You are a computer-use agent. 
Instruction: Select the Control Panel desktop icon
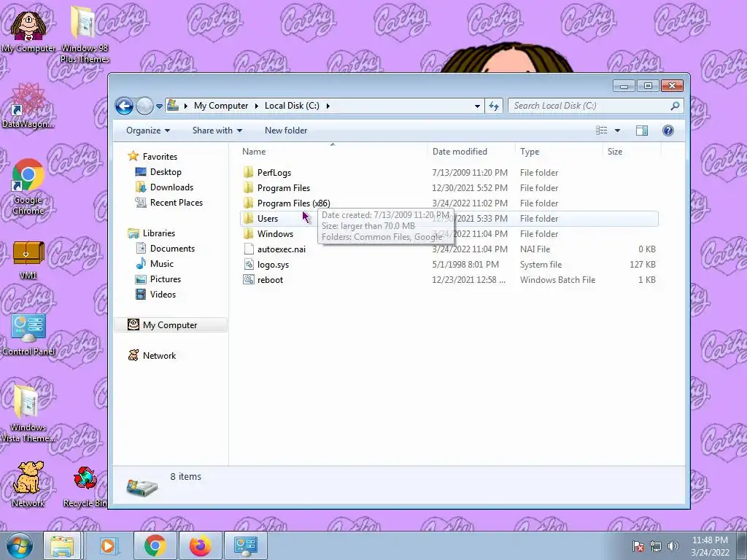[28, 335]
